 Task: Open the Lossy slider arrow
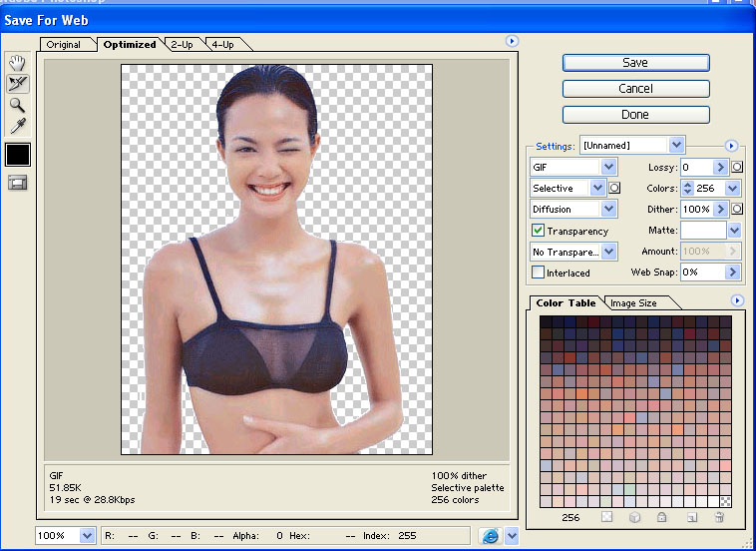click(720, 168)
